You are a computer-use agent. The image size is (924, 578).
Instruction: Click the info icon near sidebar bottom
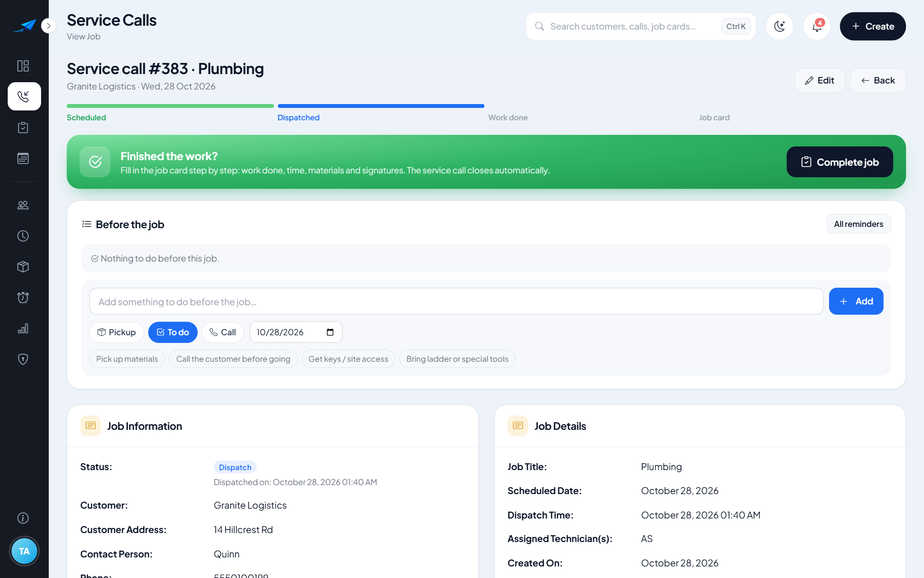click(x=23, y=518)
